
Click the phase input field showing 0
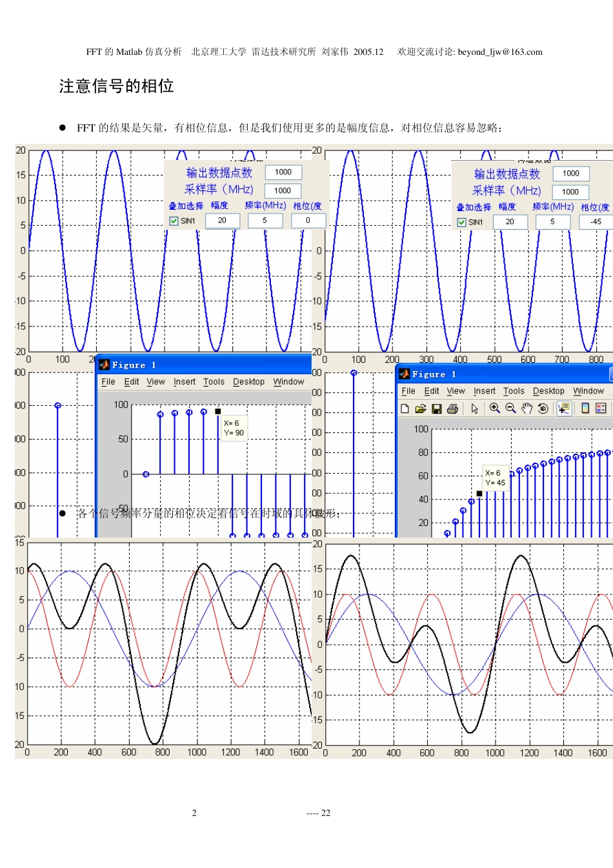tap(308, 220)
